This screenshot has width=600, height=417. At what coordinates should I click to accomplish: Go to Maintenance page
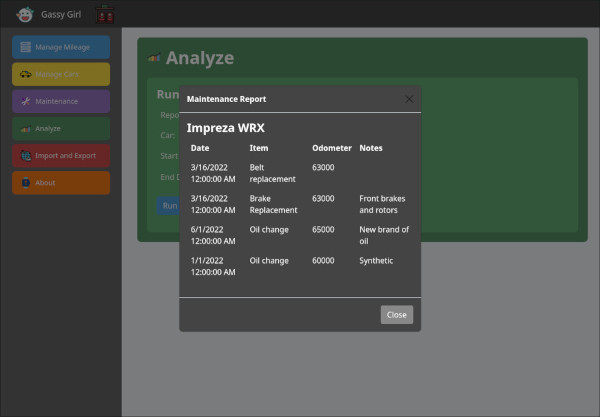click(x=61, y=101)
